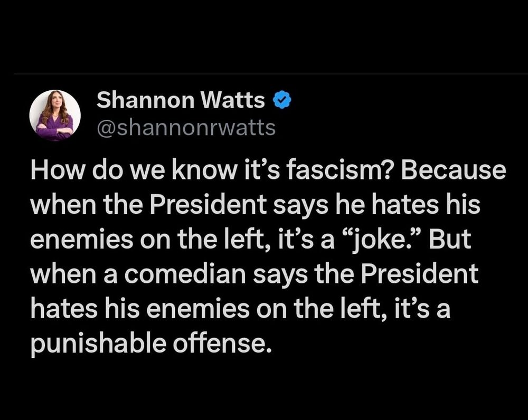528x420 pixels.
Task: Click "President" in the fourth tweet line
Action: pyautogui.click(x=420, y=273)
